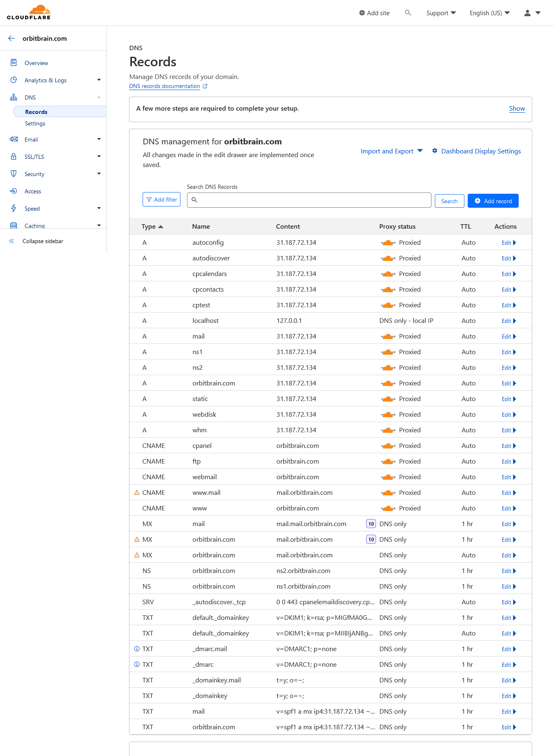Click the Cloudflare logo
This screenshot has height=756, width=554.
click(x=29, y=12)
